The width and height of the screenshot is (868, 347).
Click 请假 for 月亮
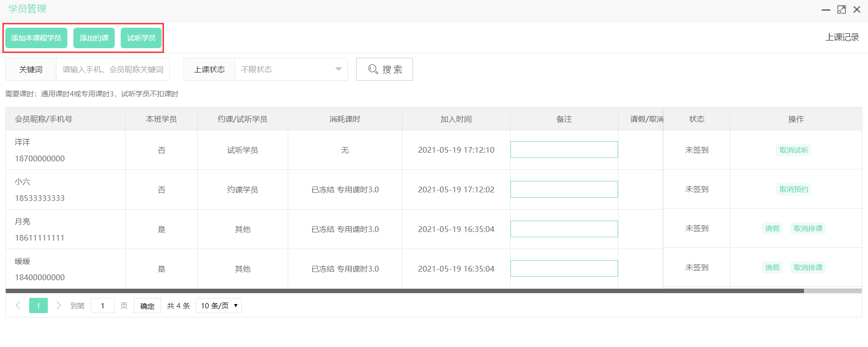coord(772,228)
